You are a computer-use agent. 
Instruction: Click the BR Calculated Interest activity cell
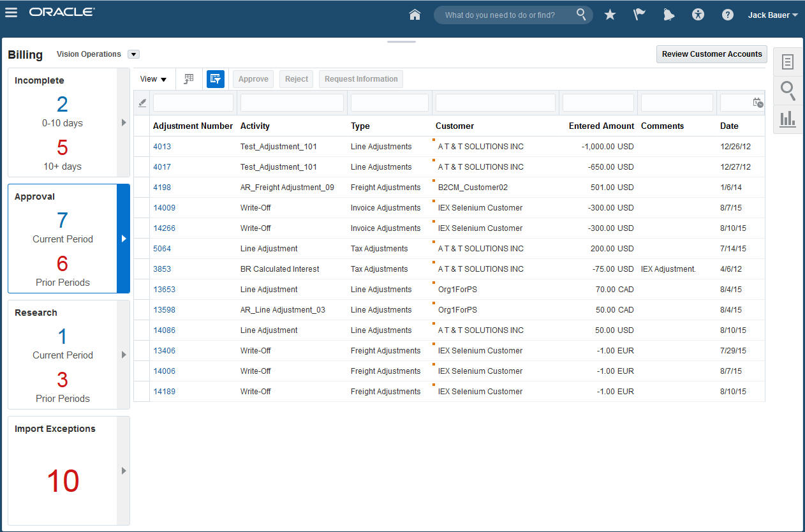[280, 269]
